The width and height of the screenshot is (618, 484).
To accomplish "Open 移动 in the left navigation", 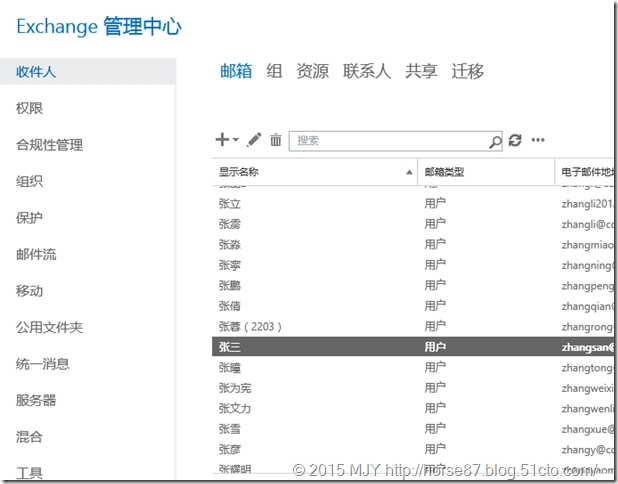I will pos(29,291).
